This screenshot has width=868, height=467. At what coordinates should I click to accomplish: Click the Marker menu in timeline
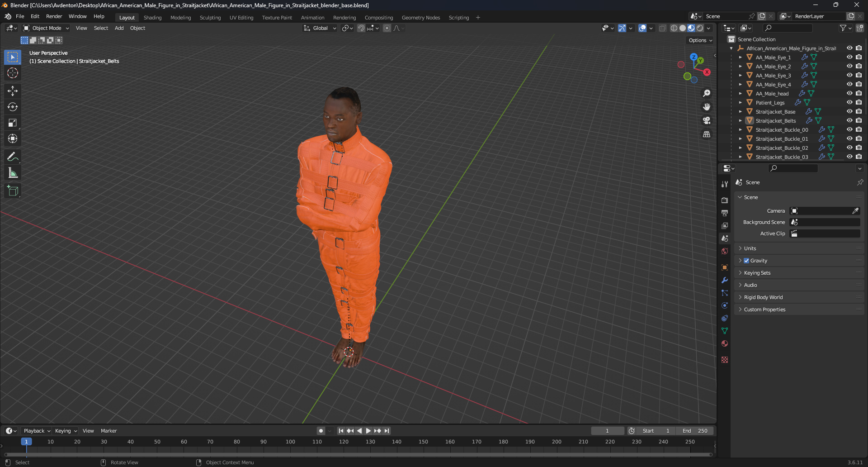(108, 431)
